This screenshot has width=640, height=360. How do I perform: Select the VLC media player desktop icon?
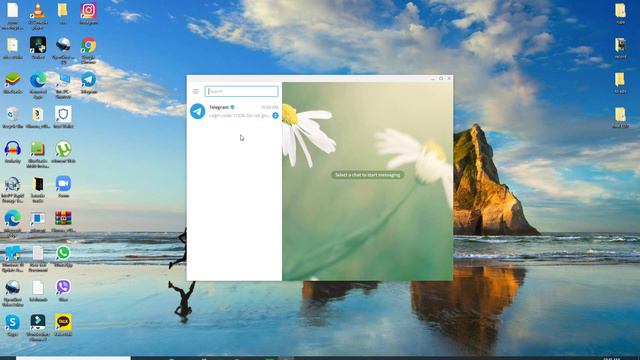click(38, 16)
